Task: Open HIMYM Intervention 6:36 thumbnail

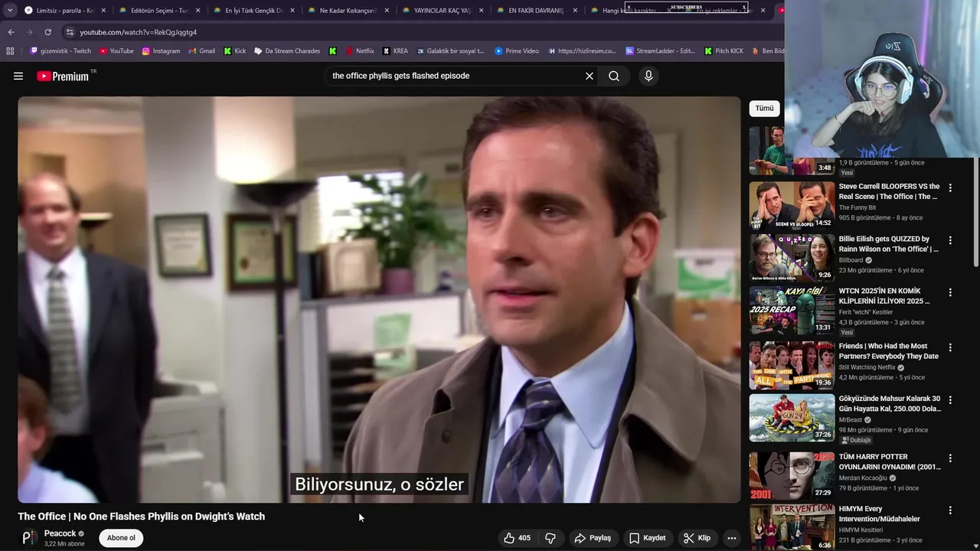Action: [x=792, y=527]
